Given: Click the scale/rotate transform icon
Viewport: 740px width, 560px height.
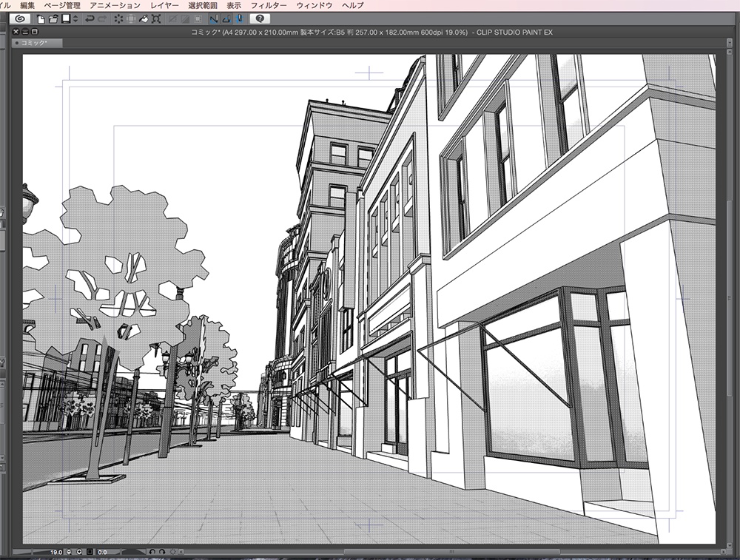Looking at the screenshot, I should (156, 19).
